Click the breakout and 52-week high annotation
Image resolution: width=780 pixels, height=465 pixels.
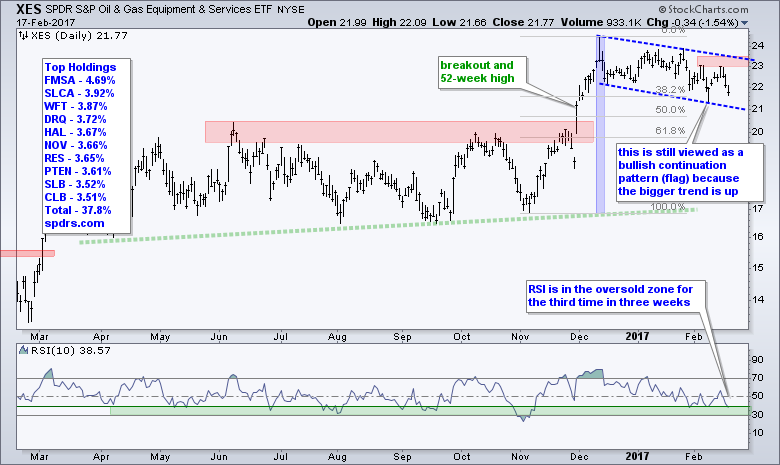point(482,73)
